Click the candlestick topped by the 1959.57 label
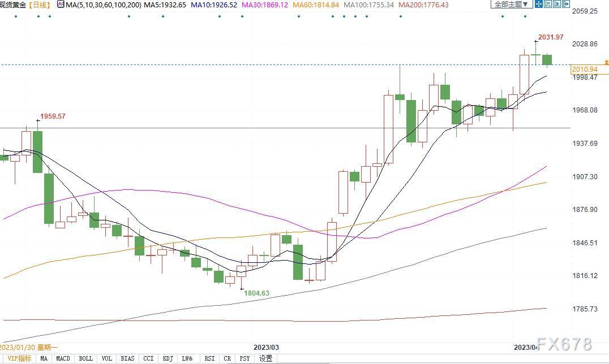Screen dimensions: 609x364 click(x=38, y=151)
